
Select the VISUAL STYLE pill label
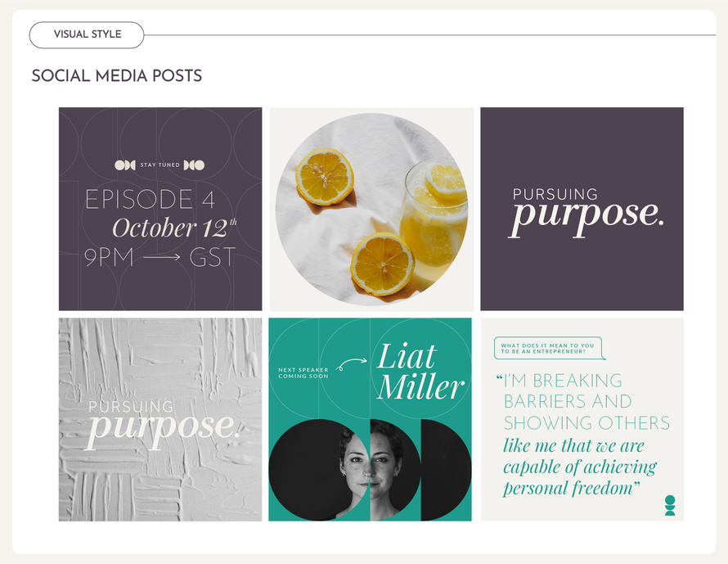click(x=87, y=35)
